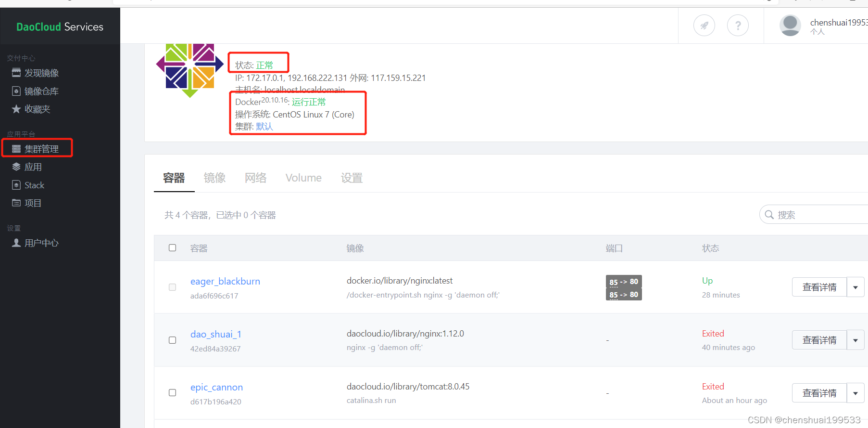Switch to the 设置 tab
Screen dimensions: 868x428
point(352,178)
